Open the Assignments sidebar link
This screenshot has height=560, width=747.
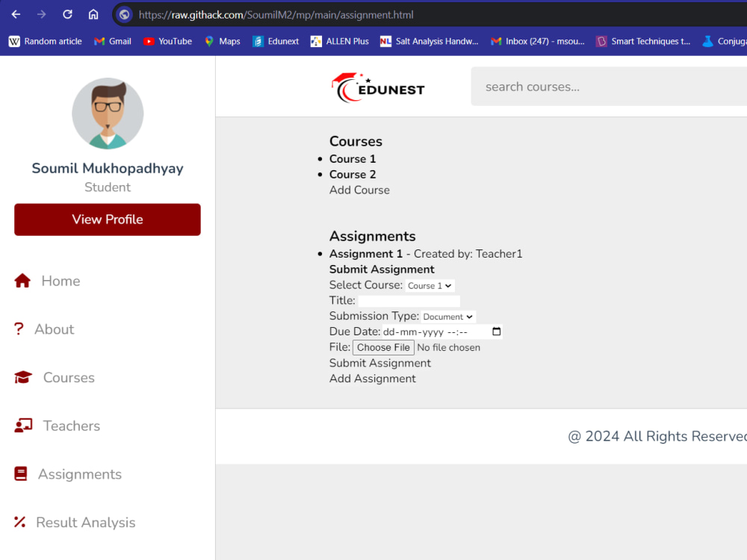(x=80, y=474)
